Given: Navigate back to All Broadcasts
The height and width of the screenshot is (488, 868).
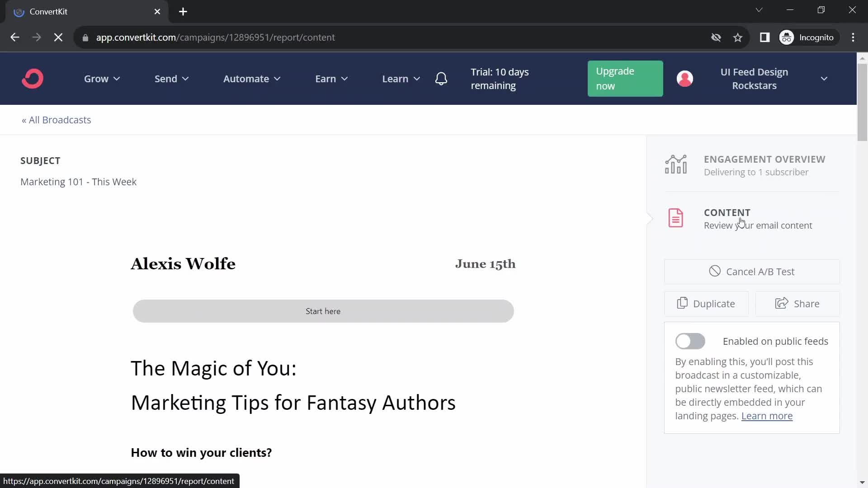Looking at the screenshot, I should (56, 120).
